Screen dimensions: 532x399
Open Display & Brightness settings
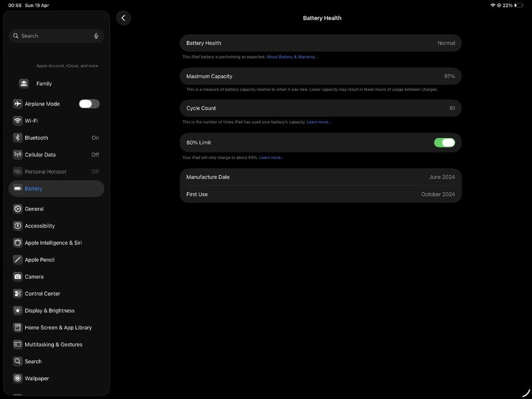[56, 311]
